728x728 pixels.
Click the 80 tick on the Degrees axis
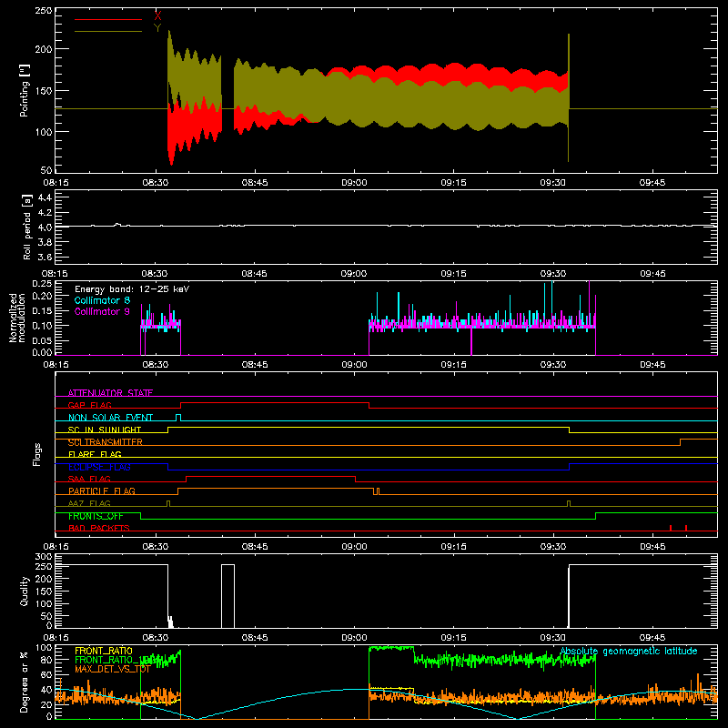(x=47, y=659)
